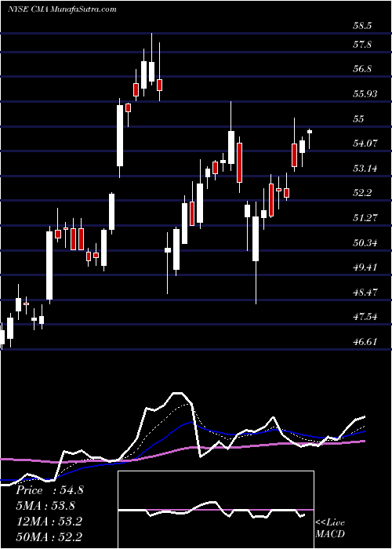Click the tallest candle peaking near 58.5

coord(151,59)
